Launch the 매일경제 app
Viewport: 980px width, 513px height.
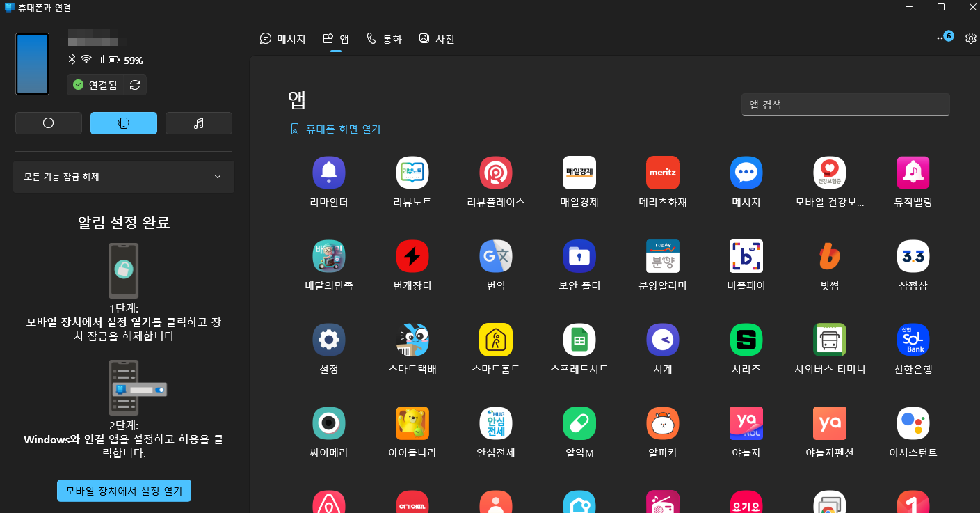(x=579, y=173)
